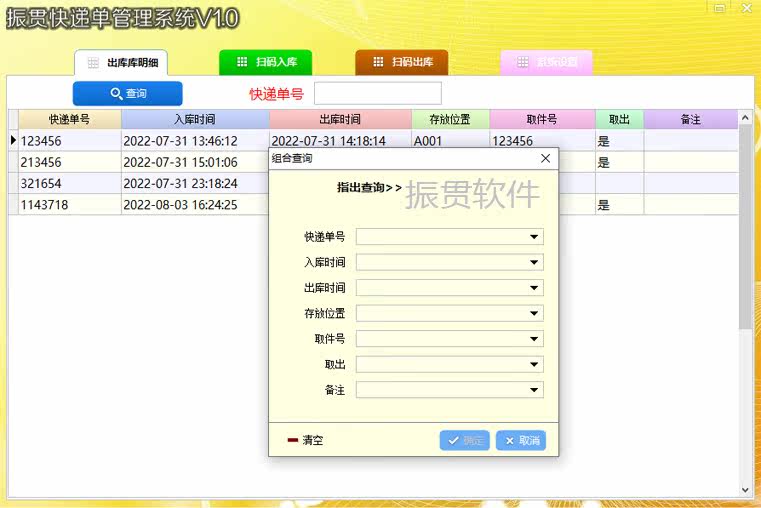This screenshot has height=508, width=761.
Task: Click 入库时间 2022-07-31 13:46:12
Action: pyautogui.click(x=195, y=141)
